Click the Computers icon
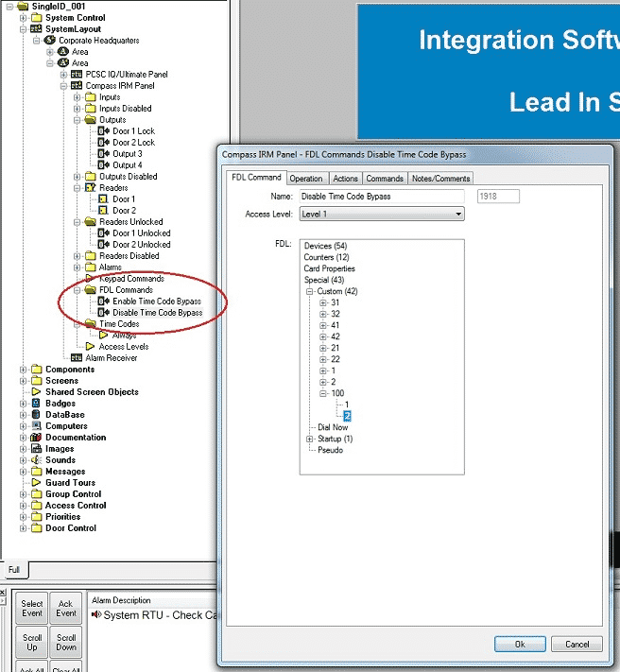The height and width of the screenshot is (672, 620). pyautogui.click(x=37, y=426)
